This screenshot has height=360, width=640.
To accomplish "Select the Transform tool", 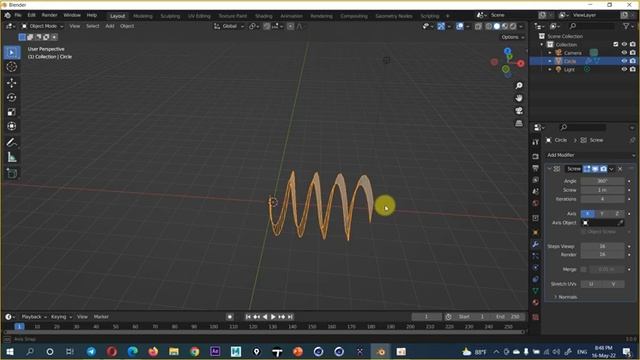I will [11, 126].
